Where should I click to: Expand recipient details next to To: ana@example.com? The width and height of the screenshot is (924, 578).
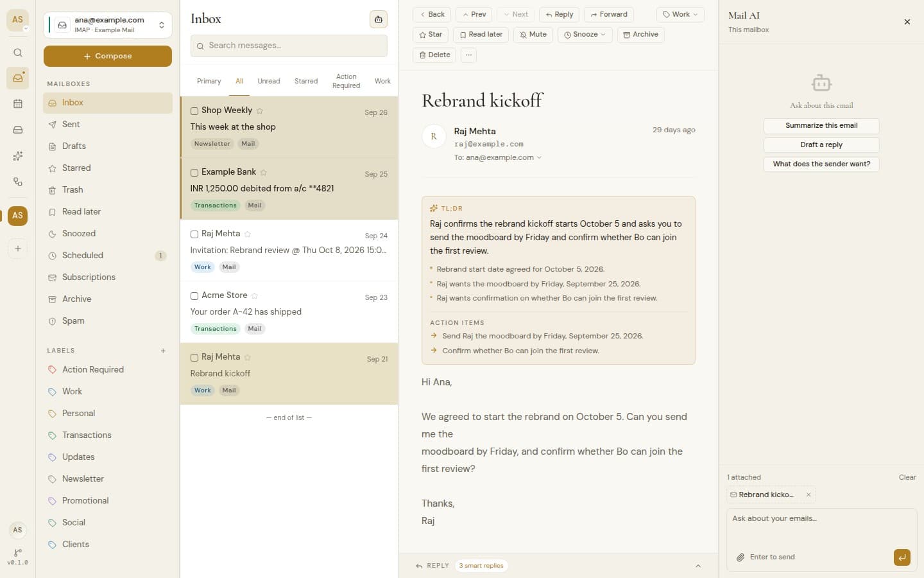coord(539,157)
